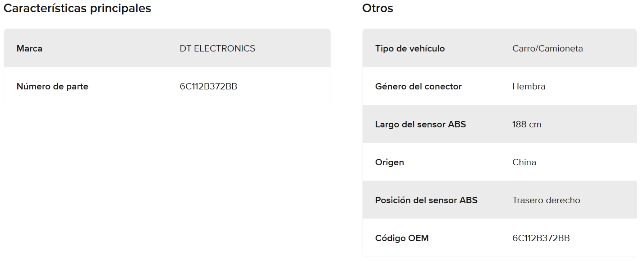Select the Posición del sensor ABS label
Screen dimensions: 644x261
point(426,200)
